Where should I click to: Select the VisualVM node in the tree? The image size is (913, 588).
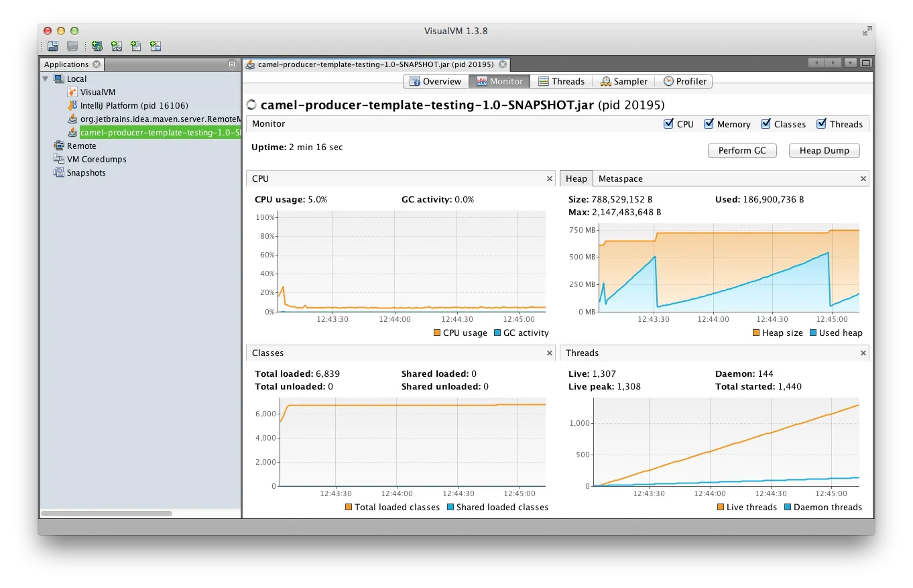pyautogui.click(x=98, y=92)
